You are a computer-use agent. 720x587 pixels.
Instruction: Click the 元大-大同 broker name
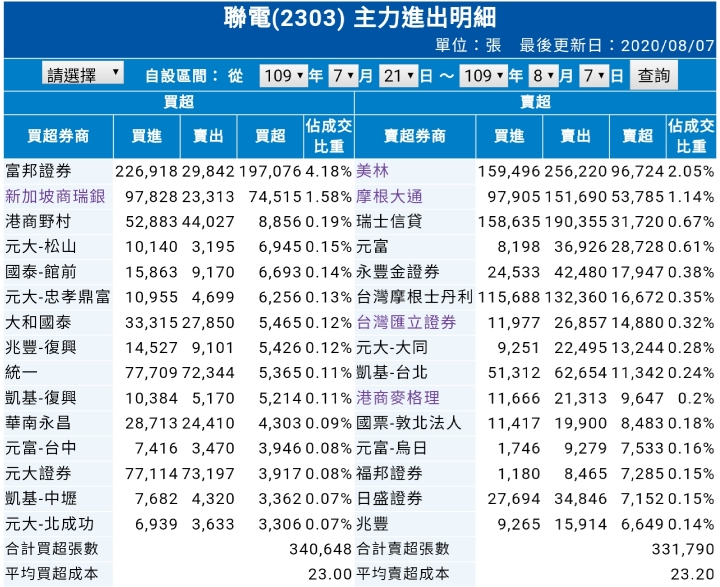pos(392,348)
